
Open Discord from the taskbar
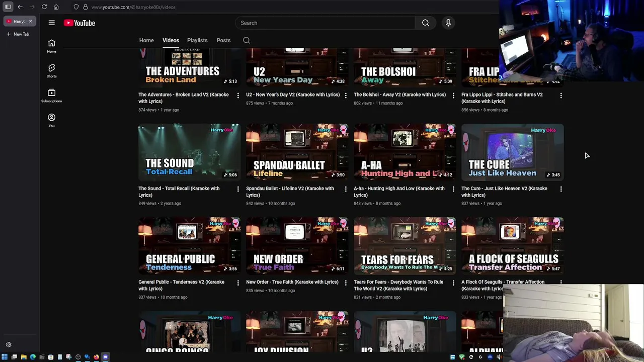105,357
